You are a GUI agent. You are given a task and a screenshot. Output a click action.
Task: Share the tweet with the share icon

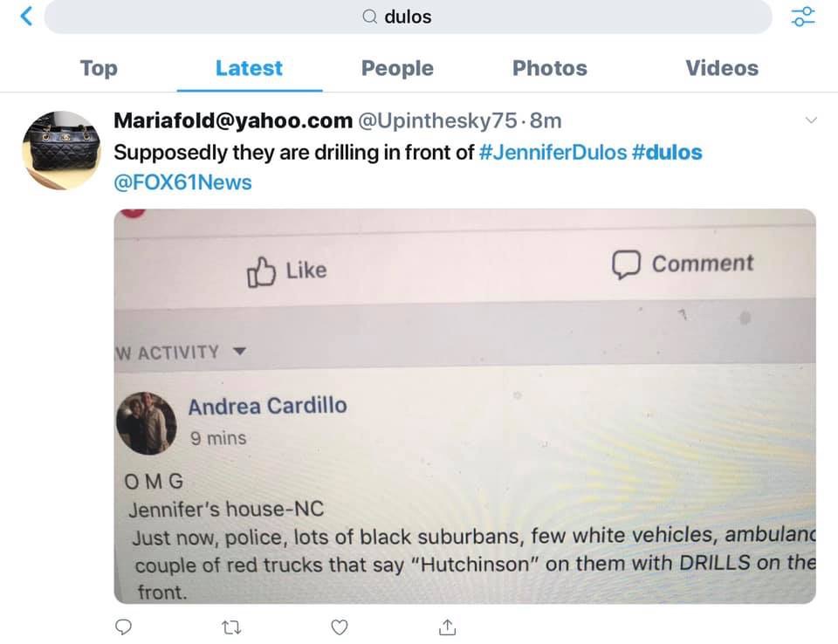(447, 627)
